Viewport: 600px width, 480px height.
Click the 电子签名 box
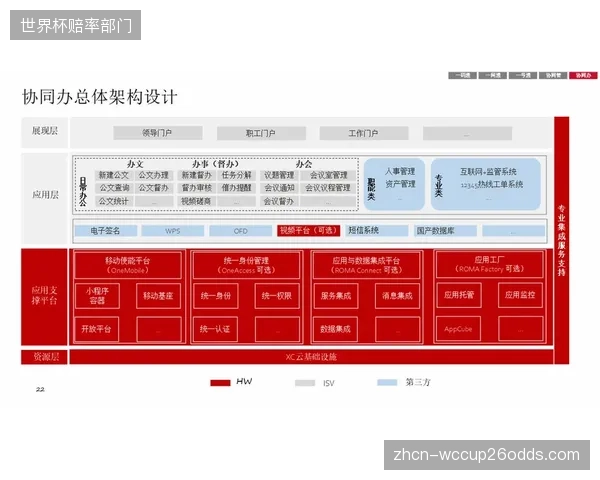(x=106, y=231)
